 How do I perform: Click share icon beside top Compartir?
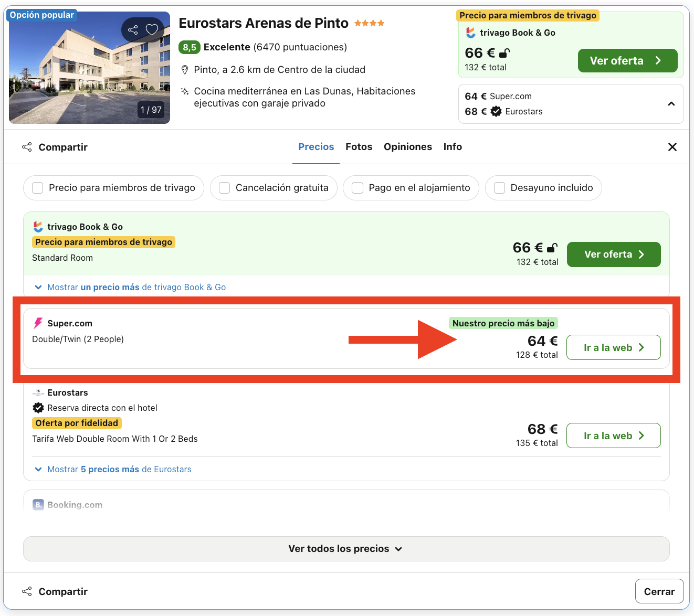(27, 147)
